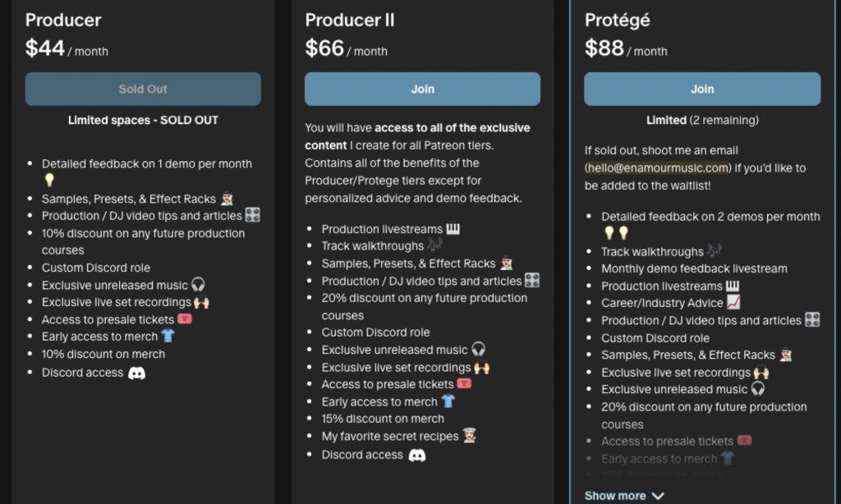Click the Discord logo in the Producer tier
Screen dimensions: 841x504
(137, 373)
